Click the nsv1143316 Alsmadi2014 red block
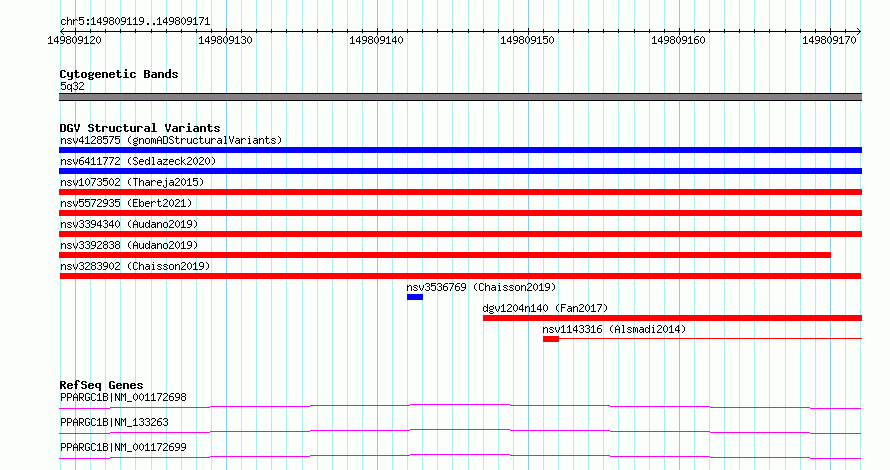The height and width of the screenshot is (470, 890). coord(551,339)
